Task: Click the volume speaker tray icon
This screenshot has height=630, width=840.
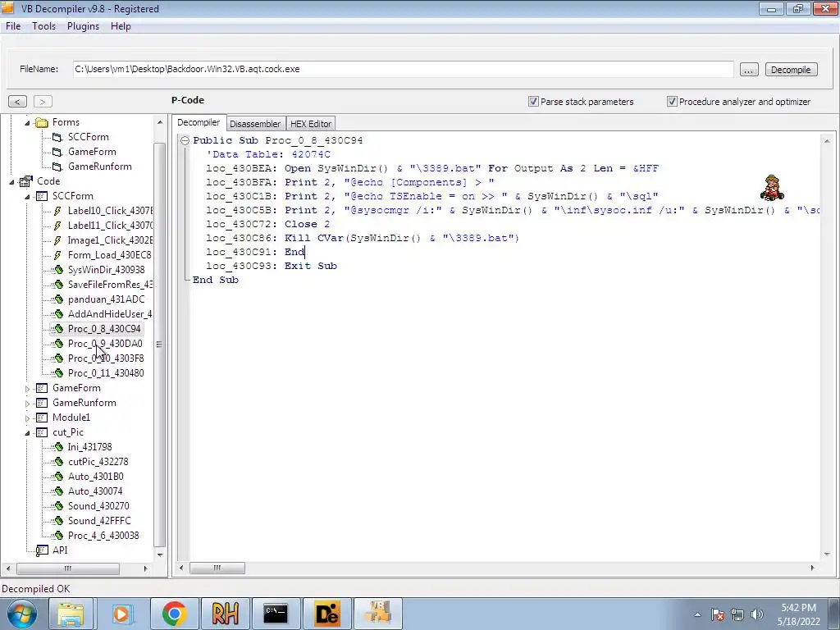Action: pos(757,615)
